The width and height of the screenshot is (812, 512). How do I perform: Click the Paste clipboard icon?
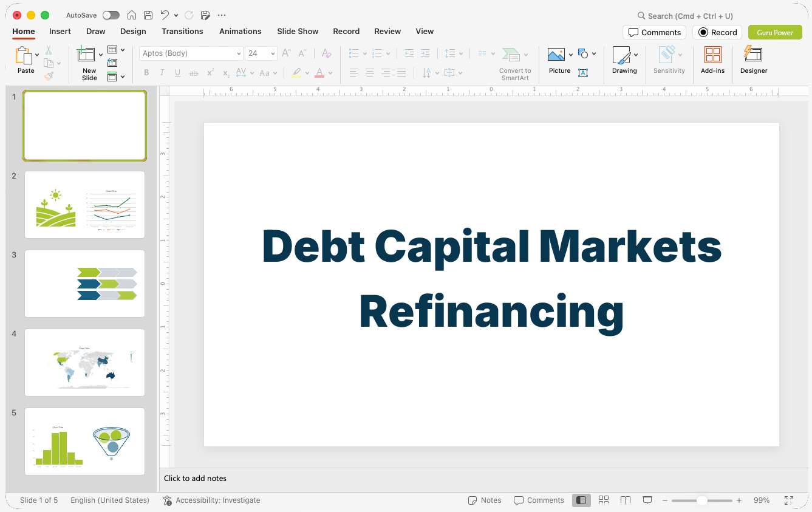click(x=24, y=55)
